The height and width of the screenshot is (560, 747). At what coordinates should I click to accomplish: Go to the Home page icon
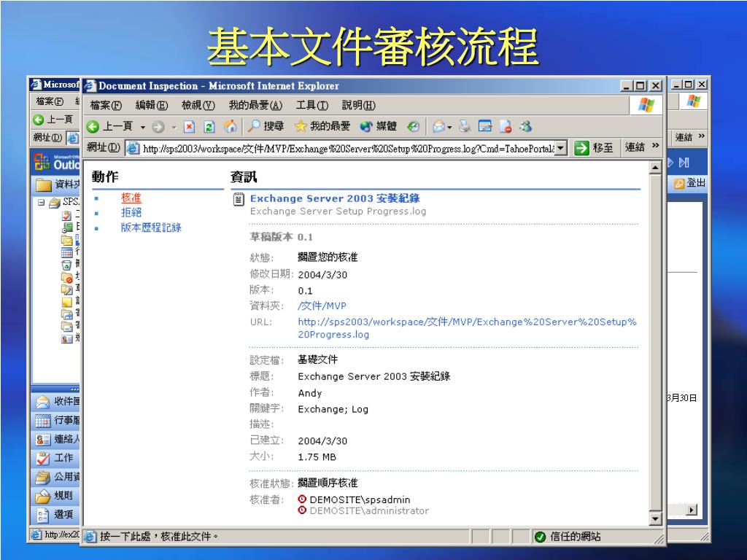tap(230, 126)
